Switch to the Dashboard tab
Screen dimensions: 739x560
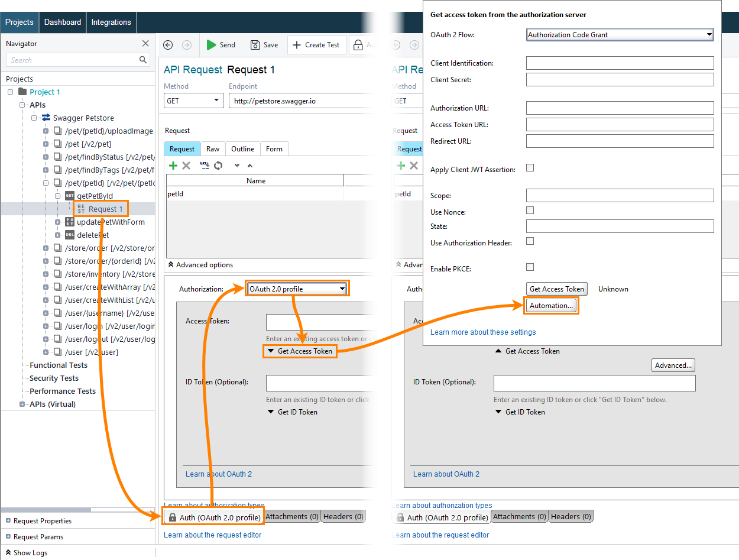coord(63,22)
